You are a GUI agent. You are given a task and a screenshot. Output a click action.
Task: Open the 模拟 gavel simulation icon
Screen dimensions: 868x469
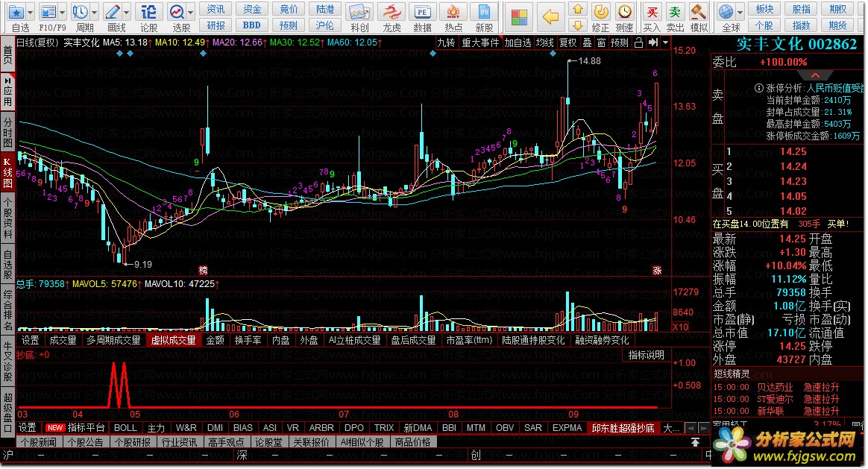point(698,12)
